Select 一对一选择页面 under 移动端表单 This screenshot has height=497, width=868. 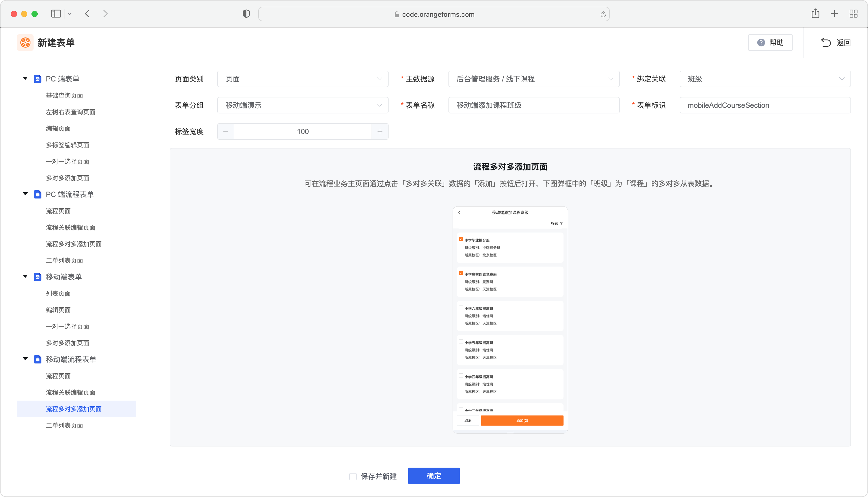(x=68, y=326)
